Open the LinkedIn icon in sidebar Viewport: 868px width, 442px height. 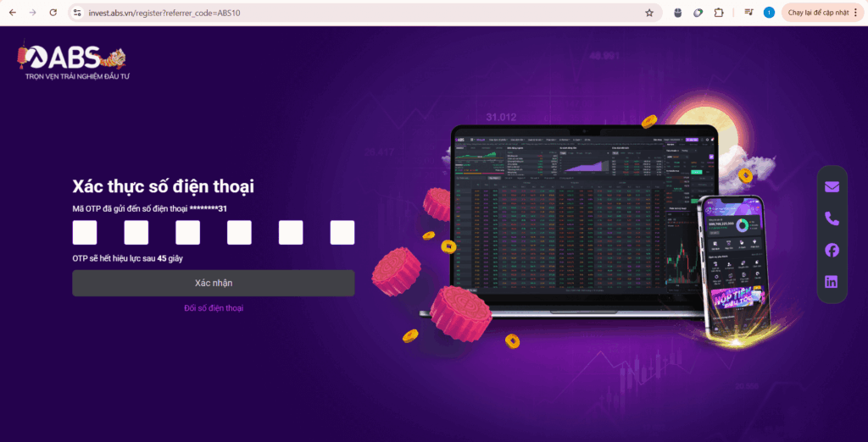tap(832, 282)
